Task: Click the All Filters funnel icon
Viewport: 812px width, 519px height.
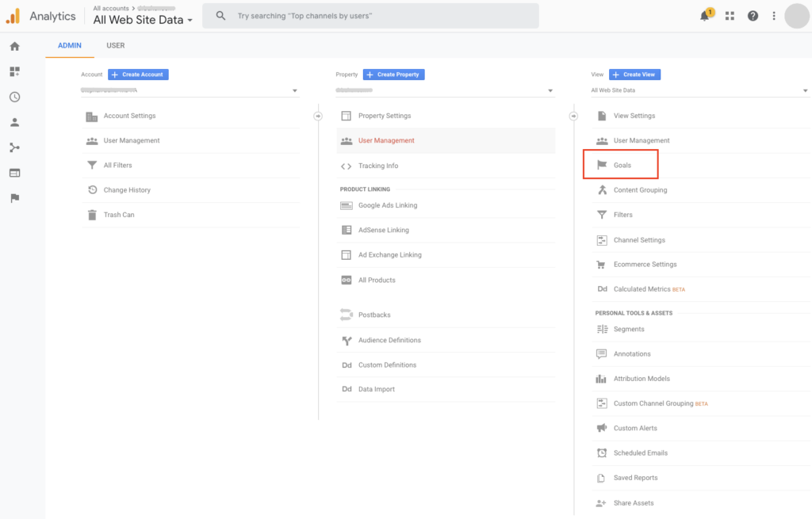Action: coord(92,166)
